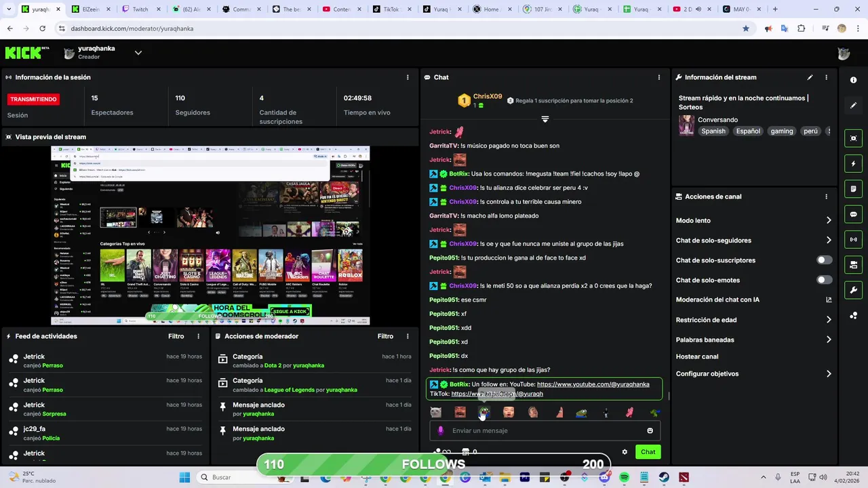Toggle Chat de solo-suscriptores switch
This screenshot has height=488, width=868.
pos(824,260)
